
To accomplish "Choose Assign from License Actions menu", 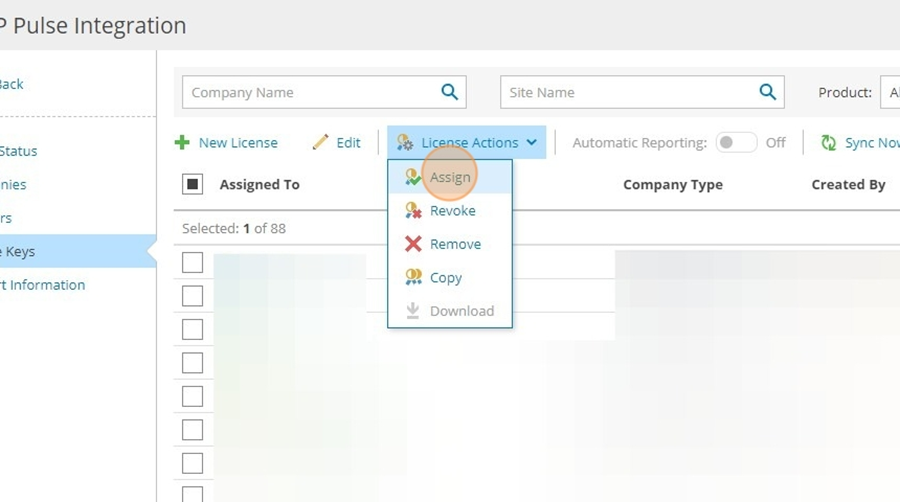I will point(450,177).
